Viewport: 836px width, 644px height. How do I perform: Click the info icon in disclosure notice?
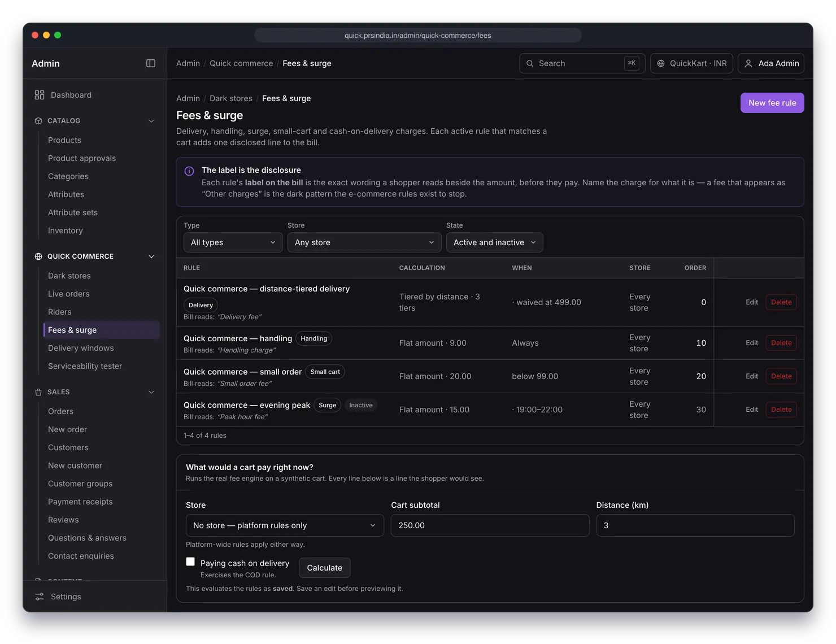click(189, 171)
